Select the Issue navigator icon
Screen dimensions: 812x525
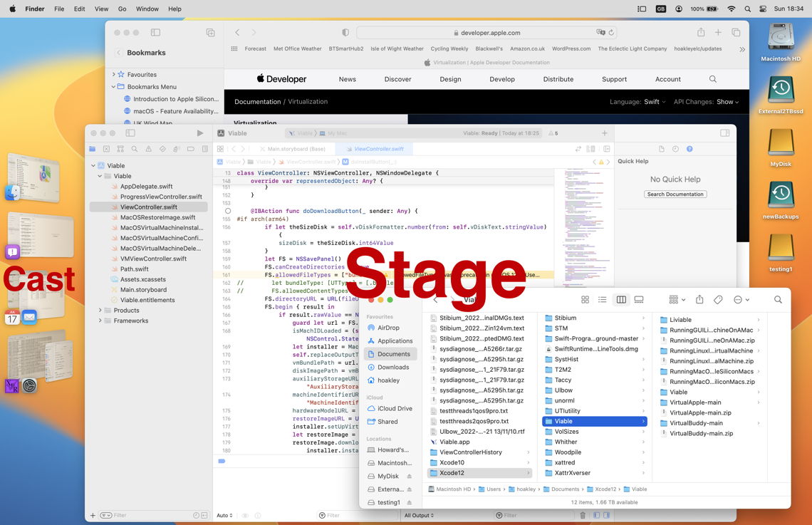(x=149, y=149)
